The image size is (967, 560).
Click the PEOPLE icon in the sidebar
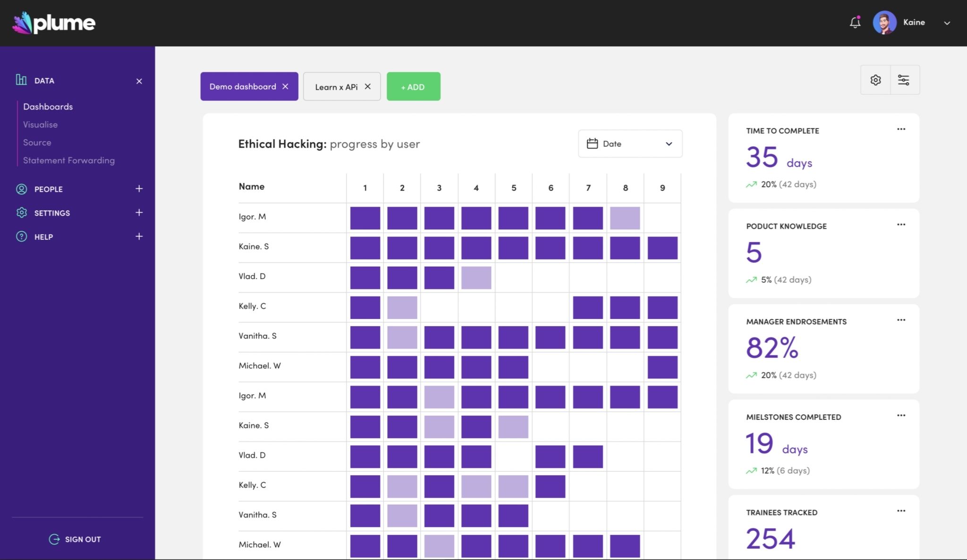[21, 189]
